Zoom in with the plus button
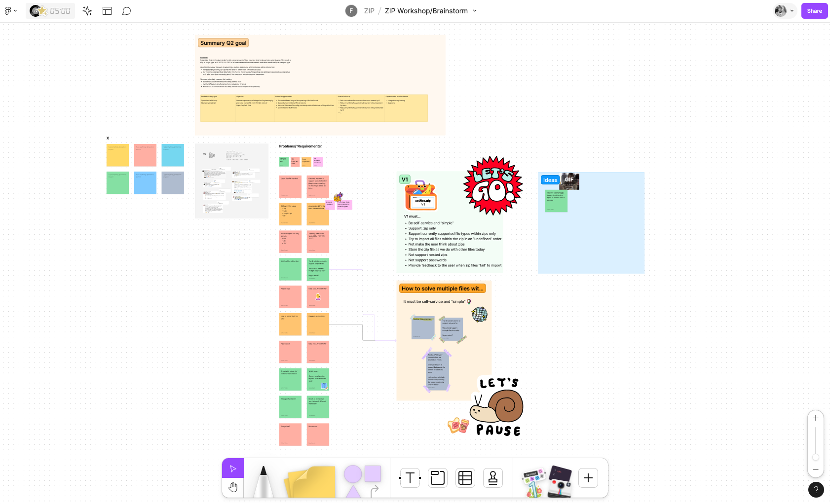Image resolution: width=830 pixels, height=504 pixels. point(816,418)
